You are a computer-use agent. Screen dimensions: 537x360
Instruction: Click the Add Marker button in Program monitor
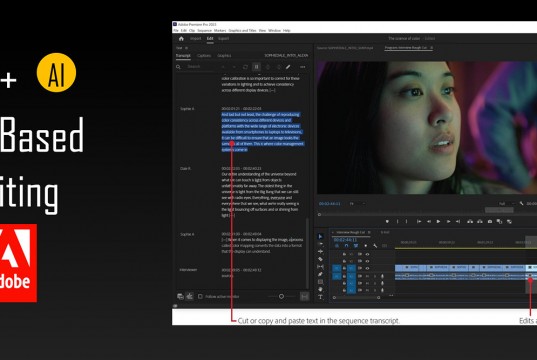click(x=387, y=222)
